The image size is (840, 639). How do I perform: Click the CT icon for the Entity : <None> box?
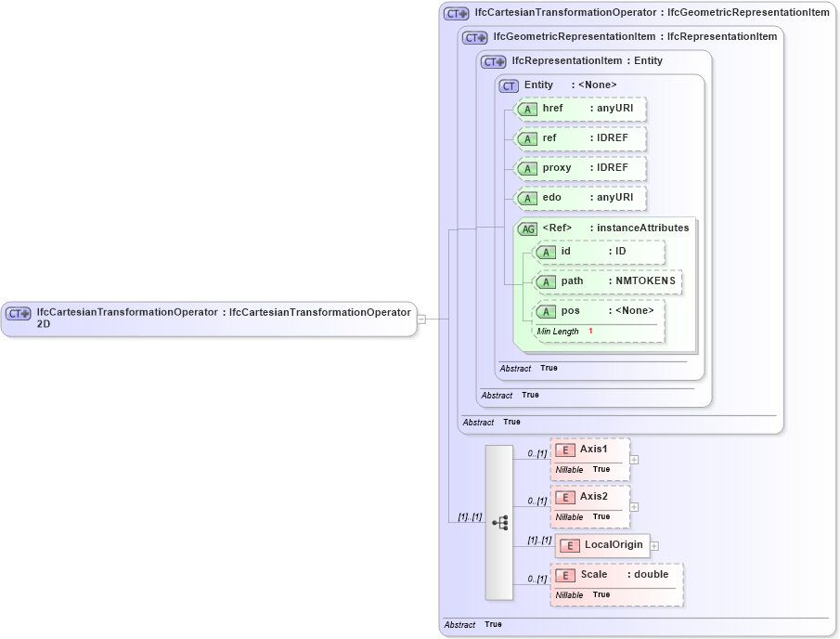point(508,85)
